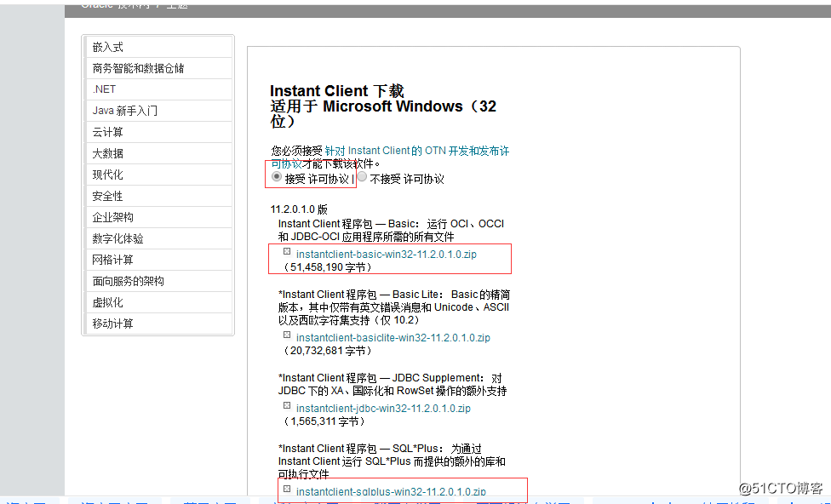Open 面向服务的架构 sidebar entry
The height and width of the screenshot is (504, 831).
[x=158, y=281]
